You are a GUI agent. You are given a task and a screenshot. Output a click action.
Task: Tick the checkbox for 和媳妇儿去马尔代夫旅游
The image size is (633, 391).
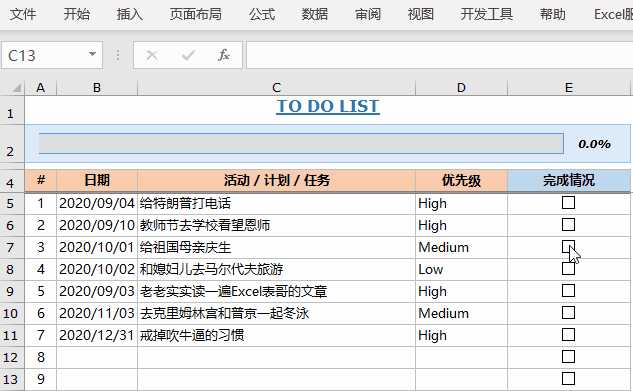568,268
